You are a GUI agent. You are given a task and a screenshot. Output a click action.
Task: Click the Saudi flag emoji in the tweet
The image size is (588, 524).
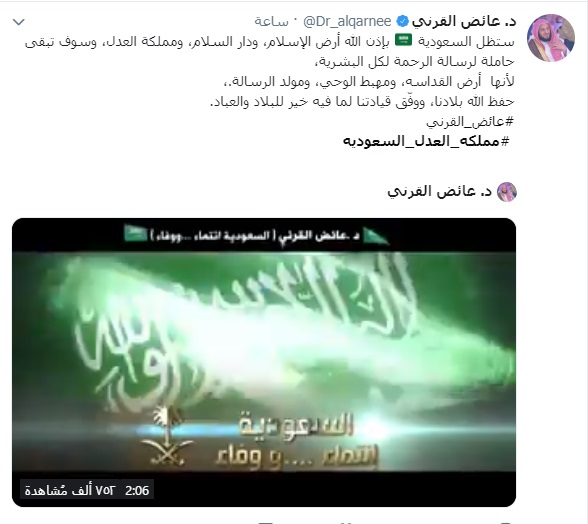point(404,40)
